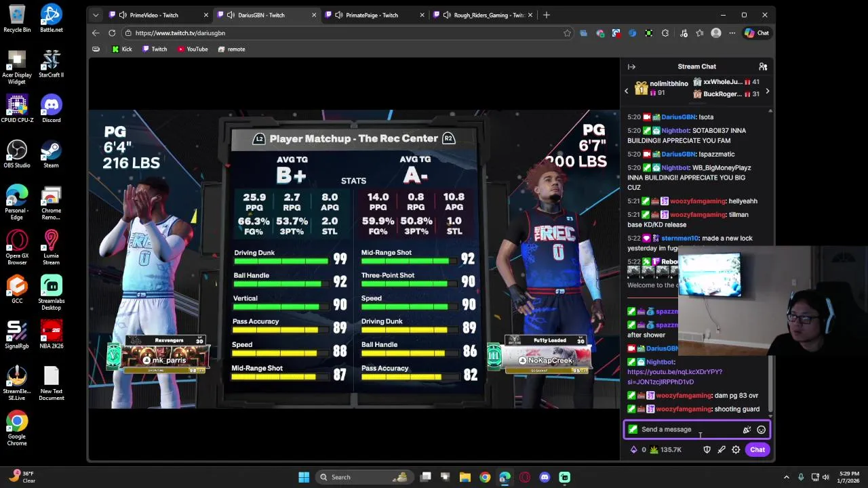
Task: Click the chat input cheer Bits icon
Action: pos(747,430)
